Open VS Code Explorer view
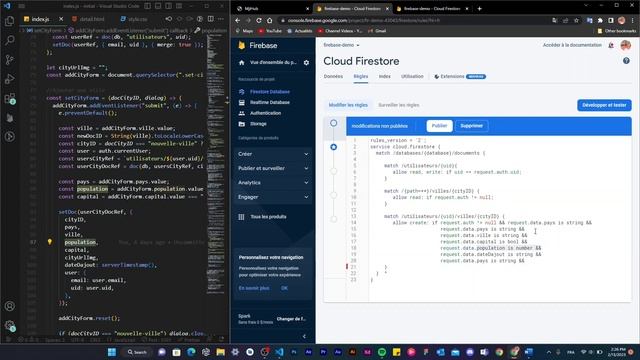Viewport: 640px width, 360px height. click(9, 20)
